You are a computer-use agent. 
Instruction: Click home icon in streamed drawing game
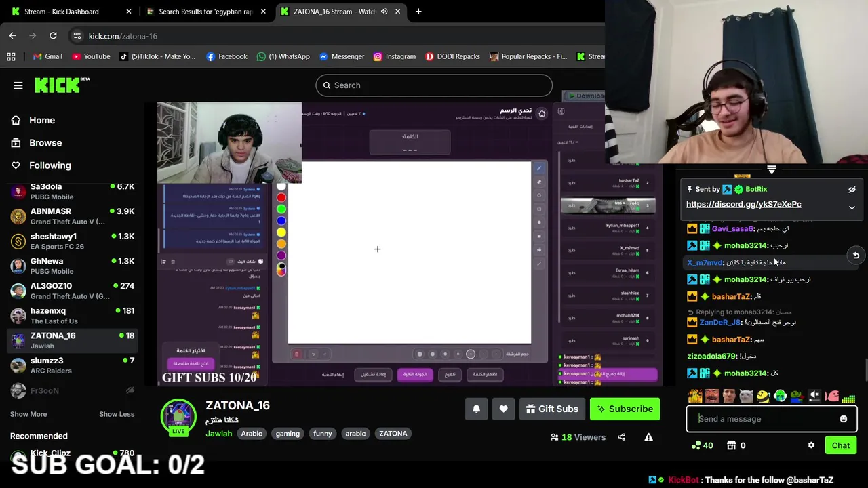(542, 114)
